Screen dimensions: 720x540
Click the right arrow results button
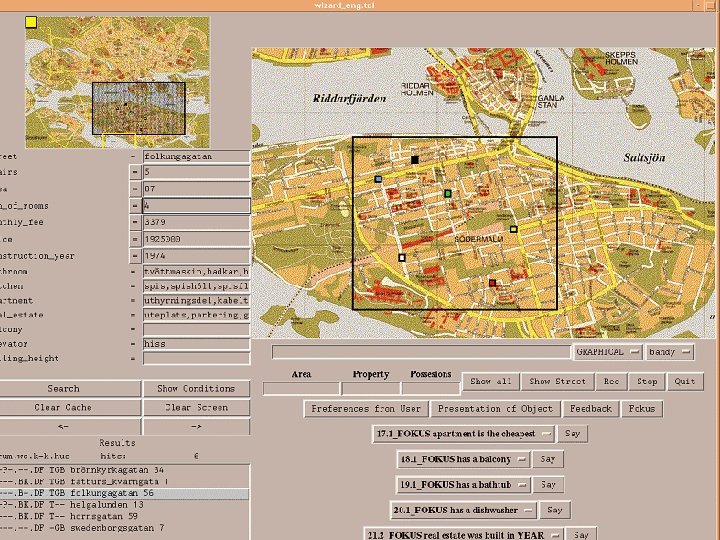(x=196, y=427)
